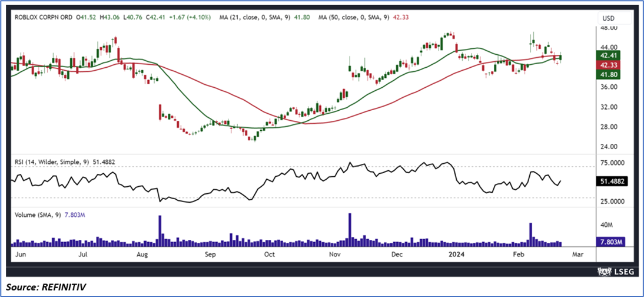Click the tall February volume spike bar
Image resolution: width=644 pixels, height=297 pixels.
530,235
